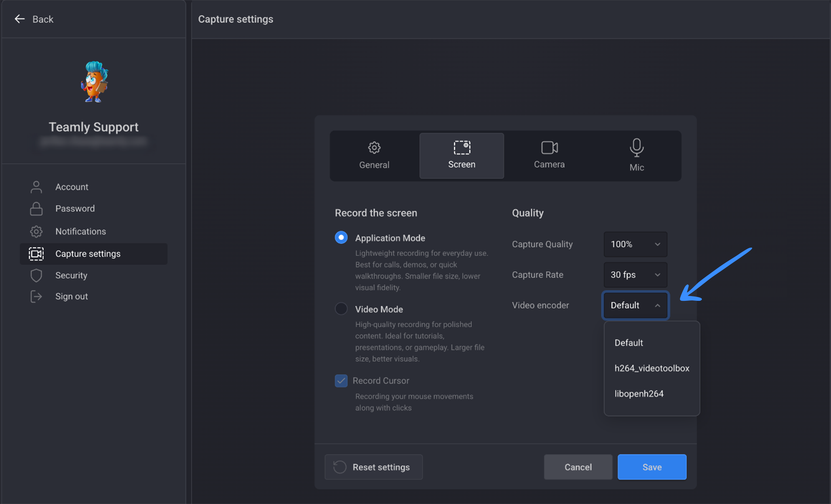Image resolution: width=831 pixels, height=504 pixels.
Task: Choose h264_videotoolbox encoder option
Action: (x=652, y=368)
